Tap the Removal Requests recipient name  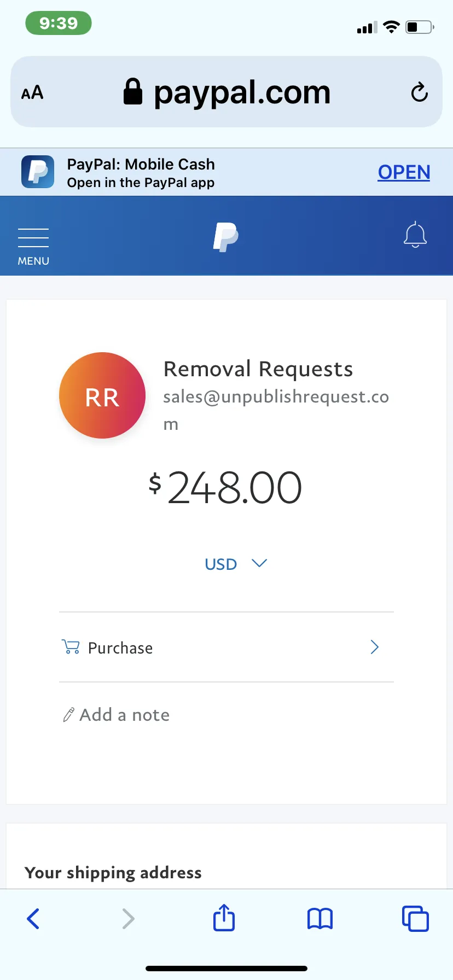258,369
